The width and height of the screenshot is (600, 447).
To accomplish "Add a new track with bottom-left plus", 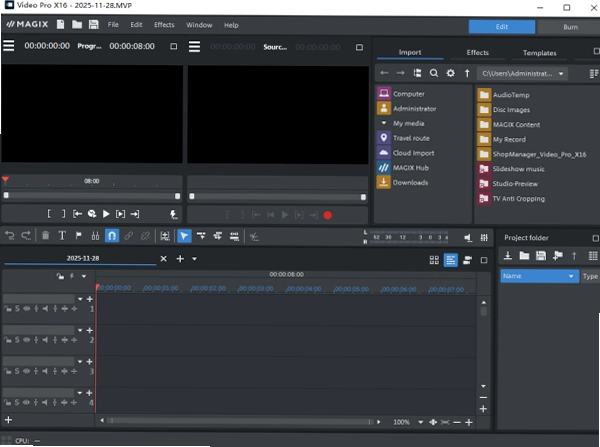I will [x=8, y=420].
